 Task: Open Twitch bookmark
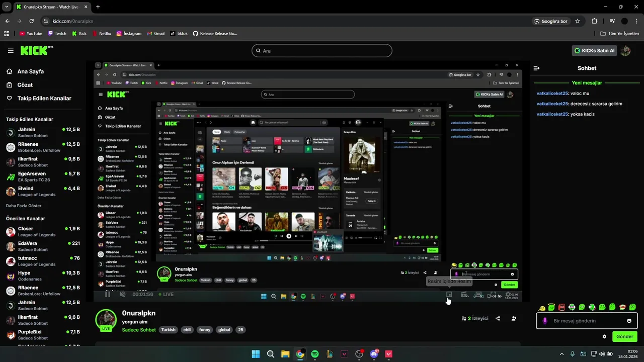[57, 34]
